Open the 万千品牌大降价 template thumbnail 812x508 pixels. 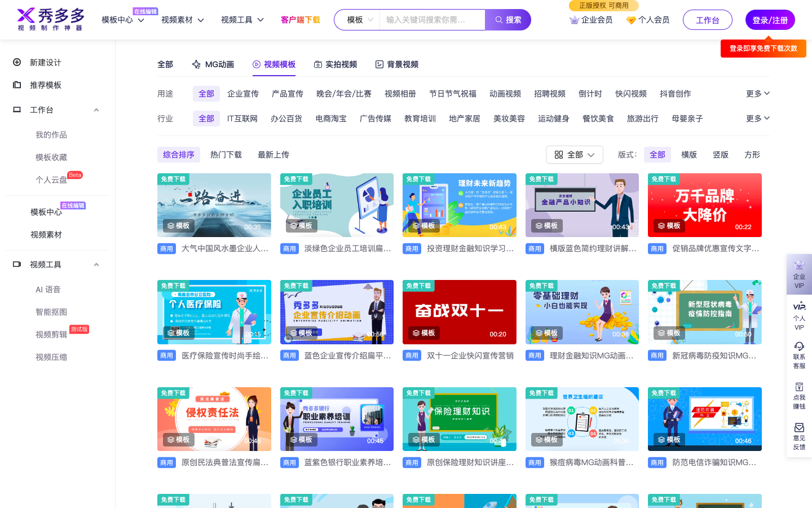(x=704, y=205)
